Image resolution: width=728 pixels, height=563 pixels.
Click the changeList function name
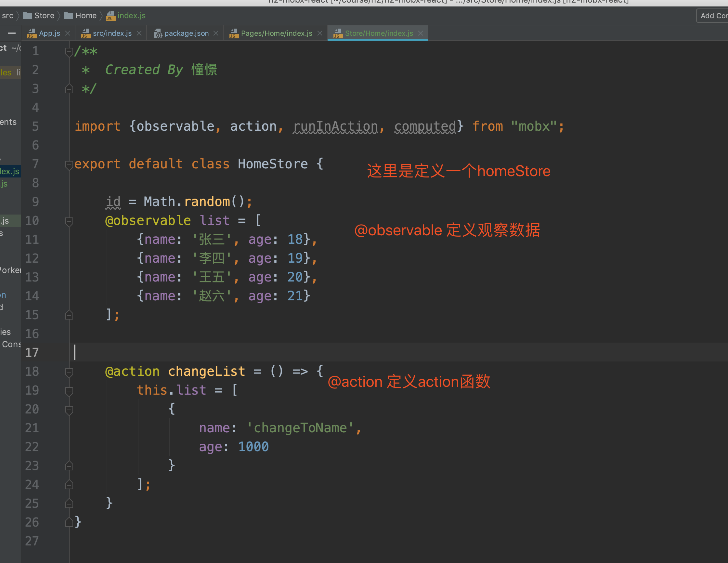(x=207, y=371)
